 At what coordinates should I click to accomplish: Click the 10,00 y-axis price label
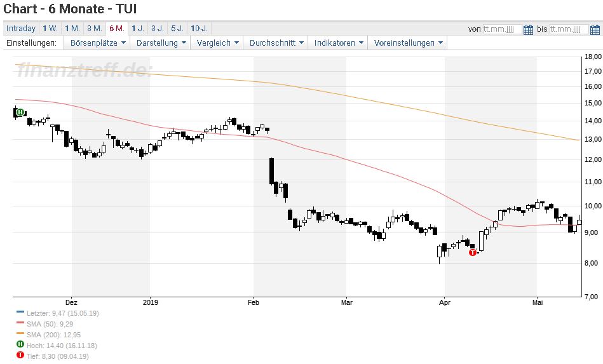pos(593,206)
